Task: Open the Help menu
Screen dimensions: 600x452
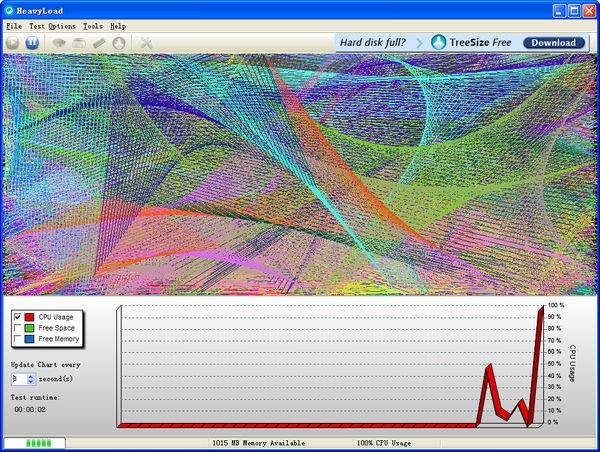Action: click(x=118, y=25)
